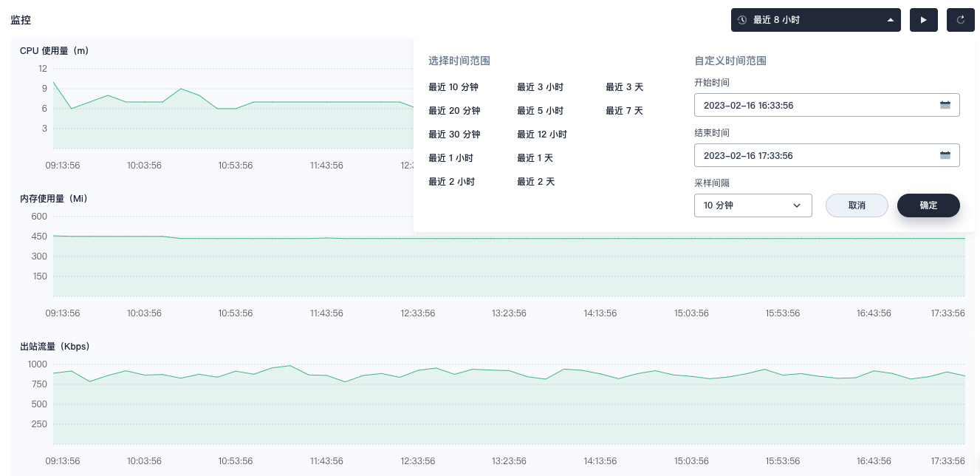Image resolution: width=980 pixels, height=476 pixels.
Task: Collapse the 最近 8 小时 time range dropdown
Action: 890,20
